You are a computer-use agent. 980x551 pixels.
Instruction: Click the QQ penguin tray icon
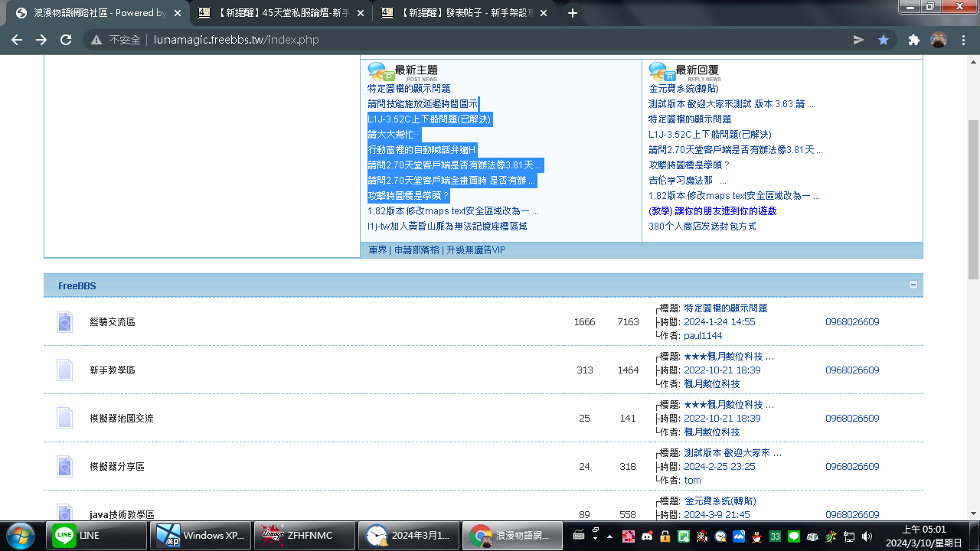[757, 536]
